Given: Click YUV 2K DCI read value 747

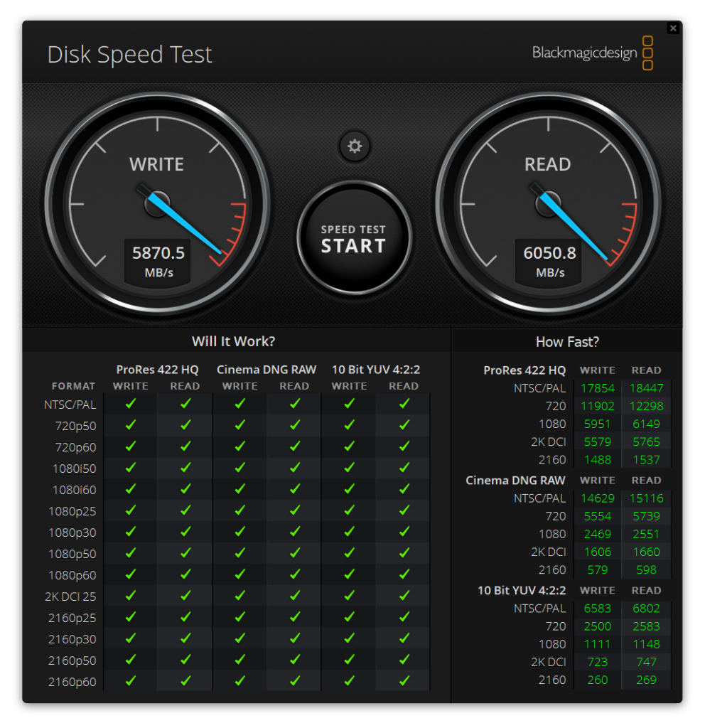Looking at the screenshot, I should pos(646,662).
